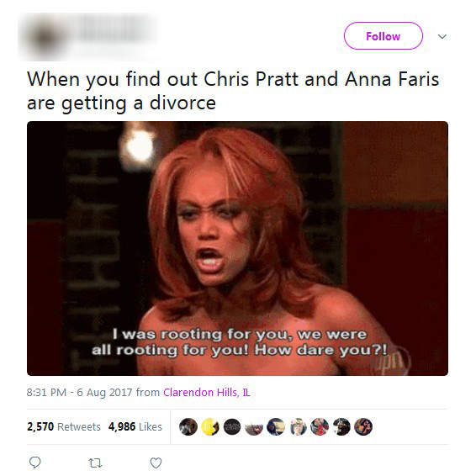View the 4,986 Likes list
The image size is (476, 476).
[135, 427]
